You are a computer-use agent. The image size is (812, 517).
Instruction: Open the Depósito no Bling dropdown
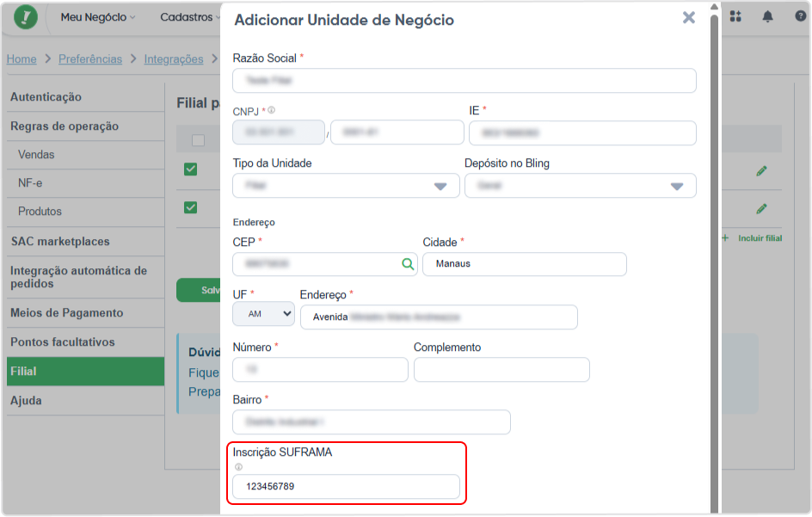pos(580,186)
